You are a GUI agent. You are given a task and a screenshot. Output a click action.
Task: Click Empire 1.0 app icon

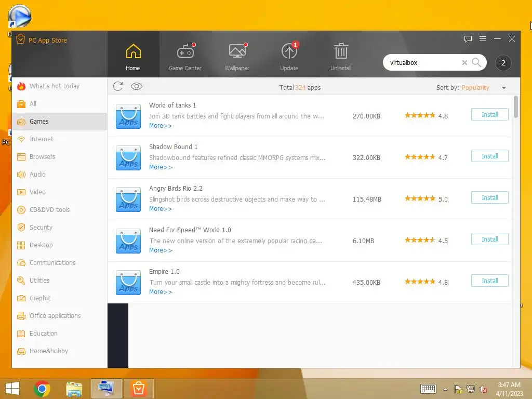pos(128,283)
